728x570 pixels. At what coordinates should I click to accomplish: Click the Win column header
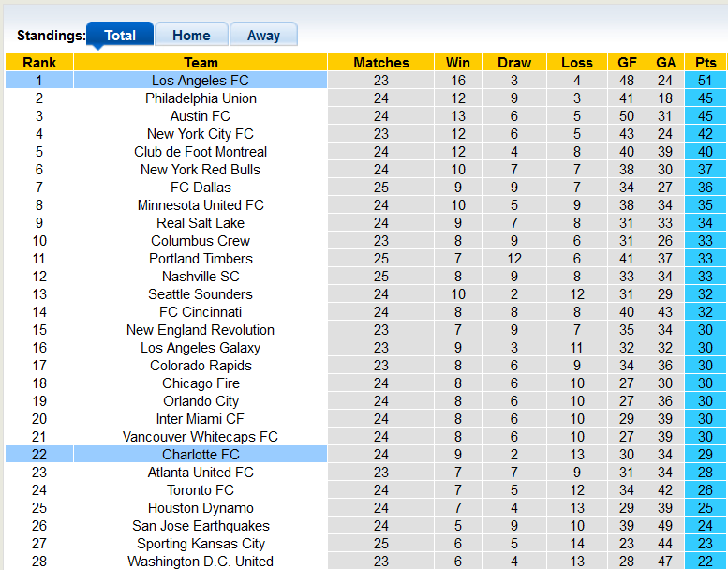point(458,63)
